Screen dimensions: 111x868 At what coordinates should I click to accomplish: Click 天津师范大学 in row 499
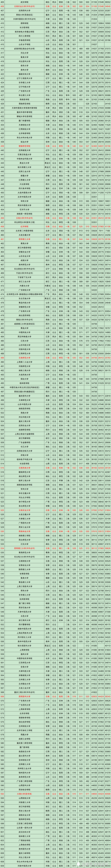(x=24, y=400)
